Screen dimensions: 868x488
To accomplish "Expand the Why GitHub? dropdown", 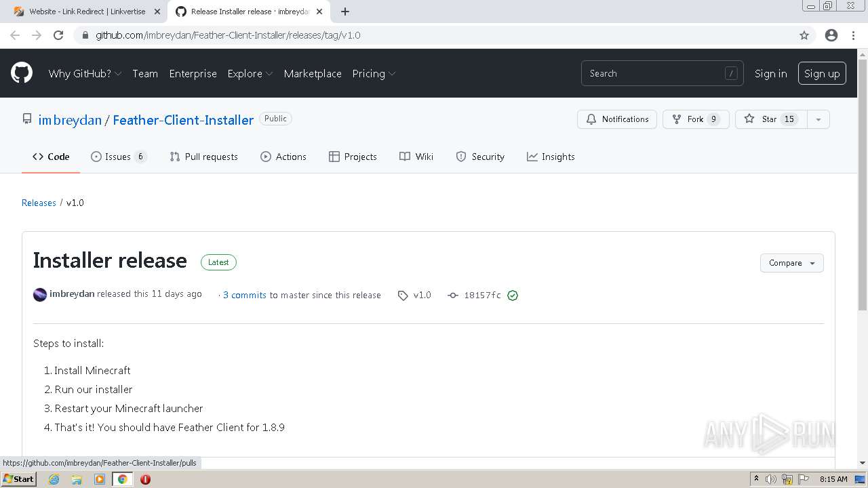I will tap(85, 74).
